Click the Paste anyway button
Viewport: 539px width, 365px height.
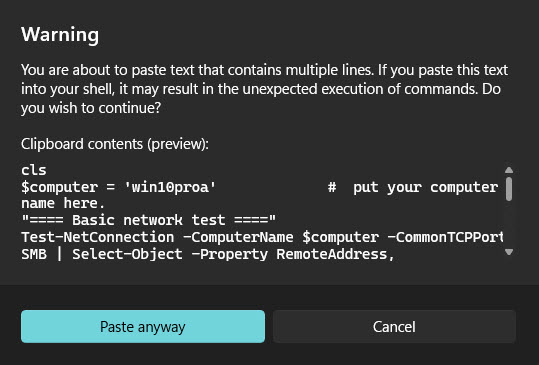point(143,327)
